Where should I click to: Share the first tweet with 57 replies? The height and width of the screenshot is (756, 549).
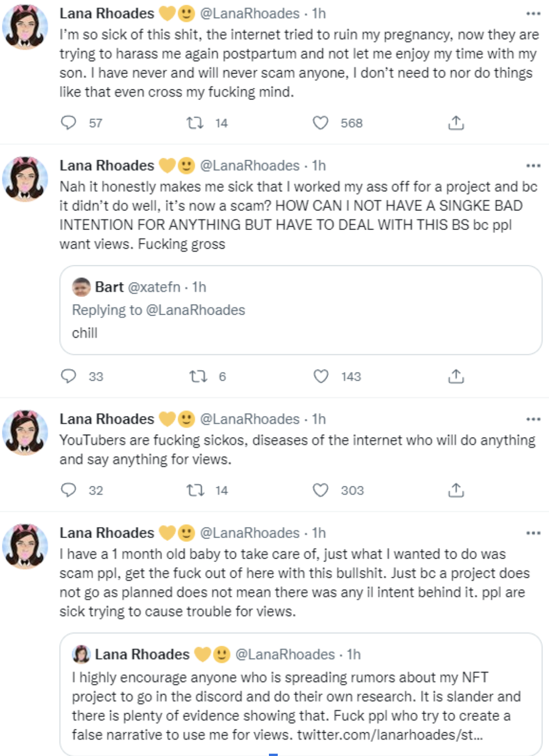(x=456, y=123)
